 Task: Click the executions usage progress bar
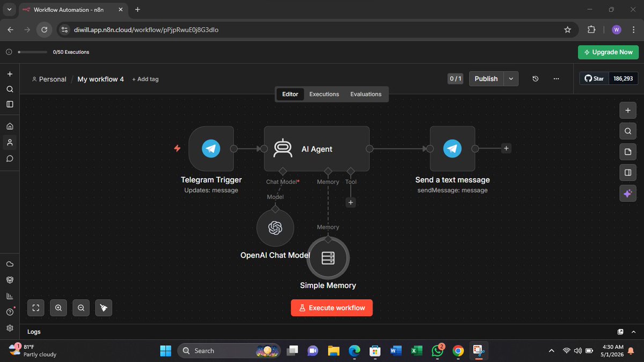[32, 52]
